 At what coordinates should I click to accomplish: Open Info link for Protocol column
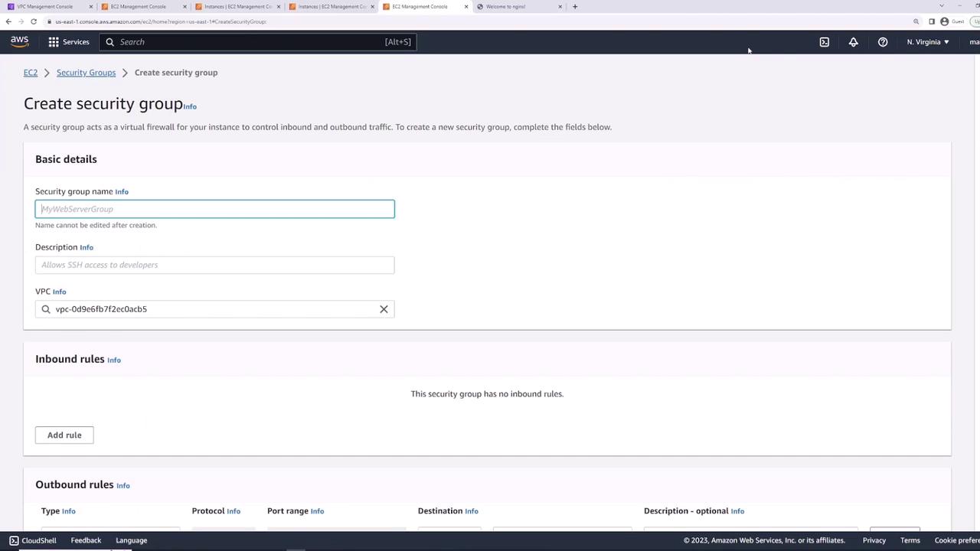(x=234, y=511)
